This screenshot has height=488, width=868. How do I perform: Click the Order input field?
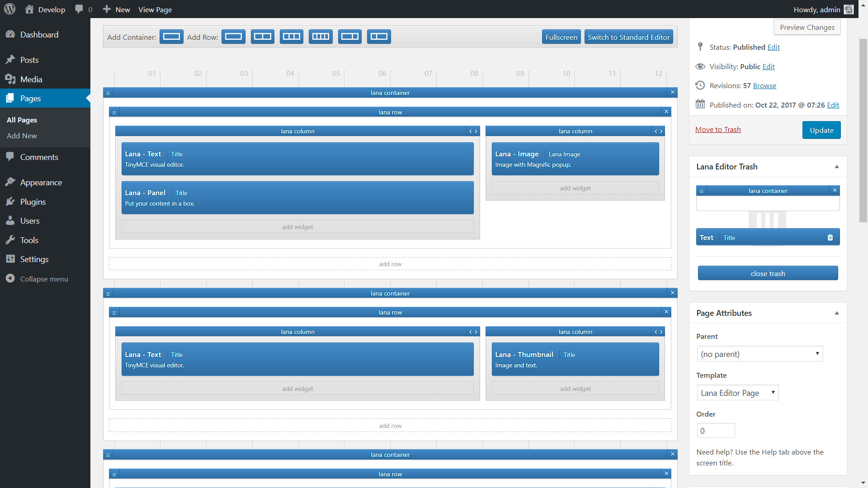tap(715, 431)
